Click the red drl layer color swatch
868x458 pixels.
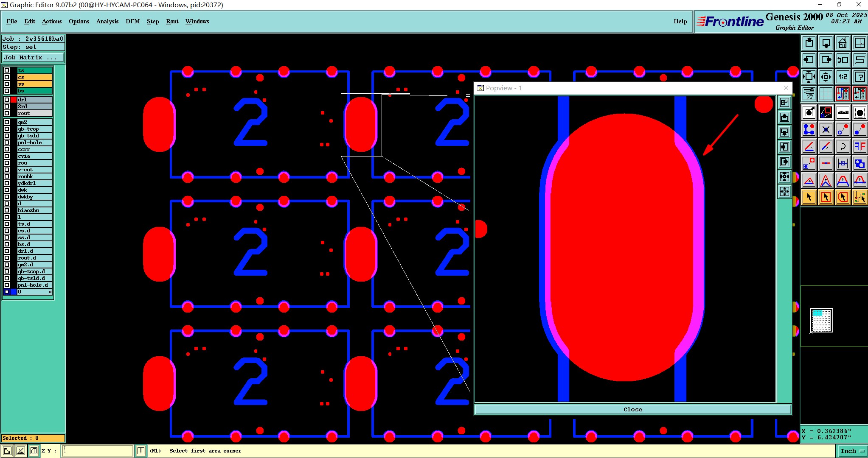[14, 100]
